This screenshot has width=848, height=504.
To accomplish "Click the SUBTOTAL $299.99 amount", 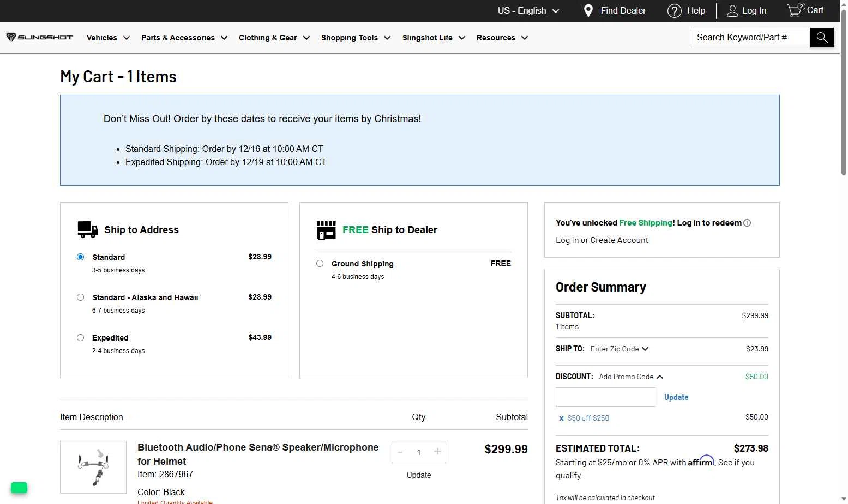I will 755,315.
